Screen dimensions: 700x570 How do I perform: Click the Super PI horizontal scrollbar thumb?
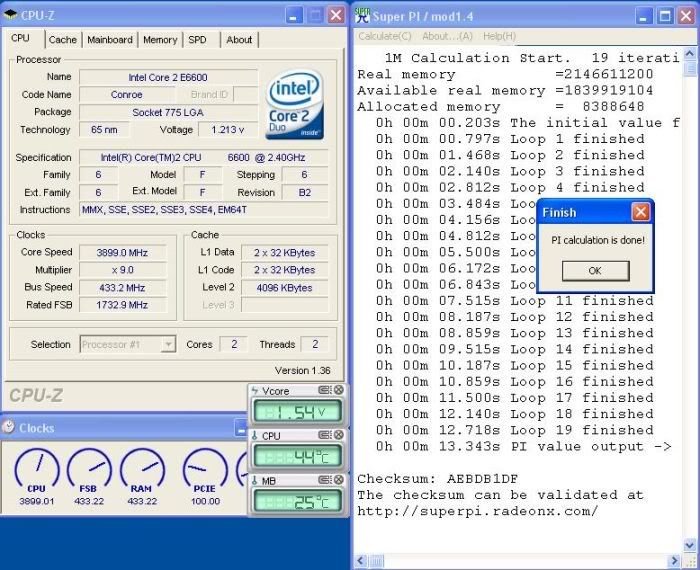coord(376,561)
